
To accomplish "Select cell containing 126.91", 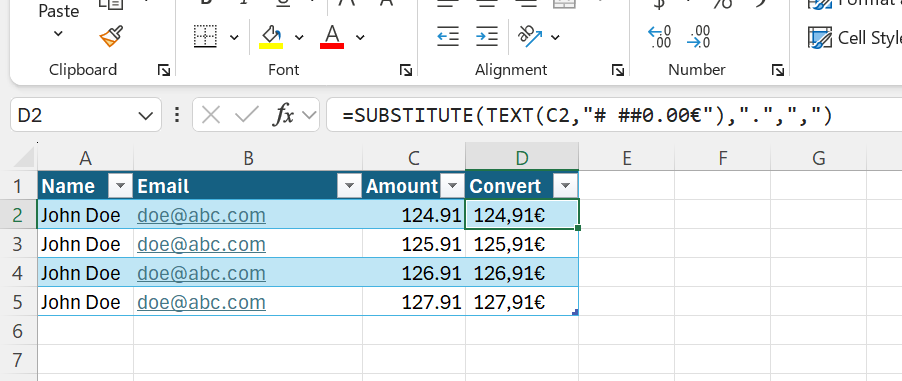I will point(414,273).
